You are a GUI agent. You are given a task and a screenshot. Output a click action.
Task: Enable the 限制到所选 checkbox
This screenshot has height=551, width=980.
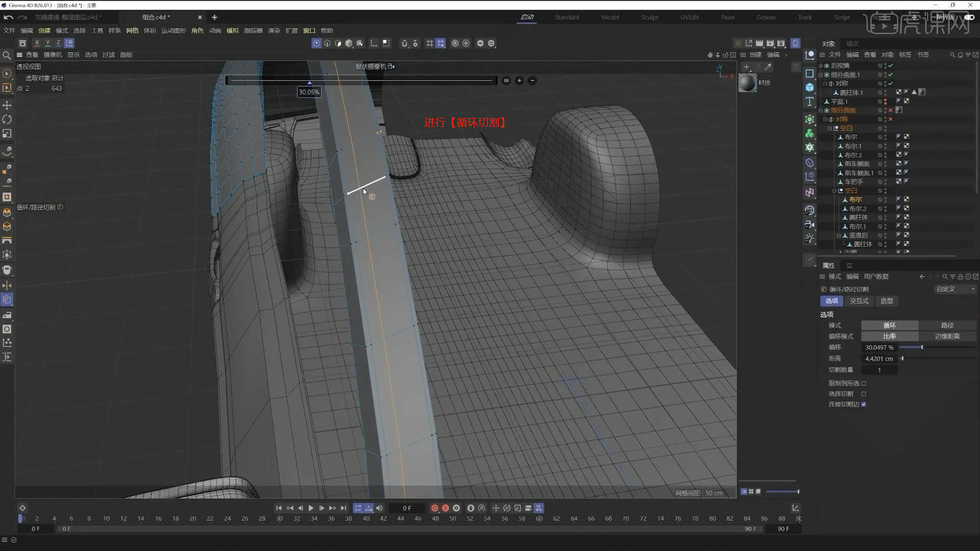pyautogui.click(x=864, y=383)
